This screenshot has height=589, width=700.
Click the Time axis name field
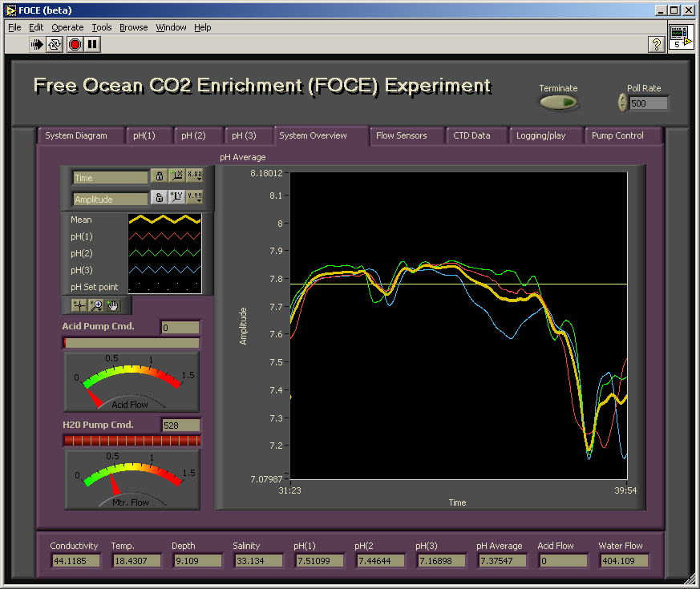(111, 178)
